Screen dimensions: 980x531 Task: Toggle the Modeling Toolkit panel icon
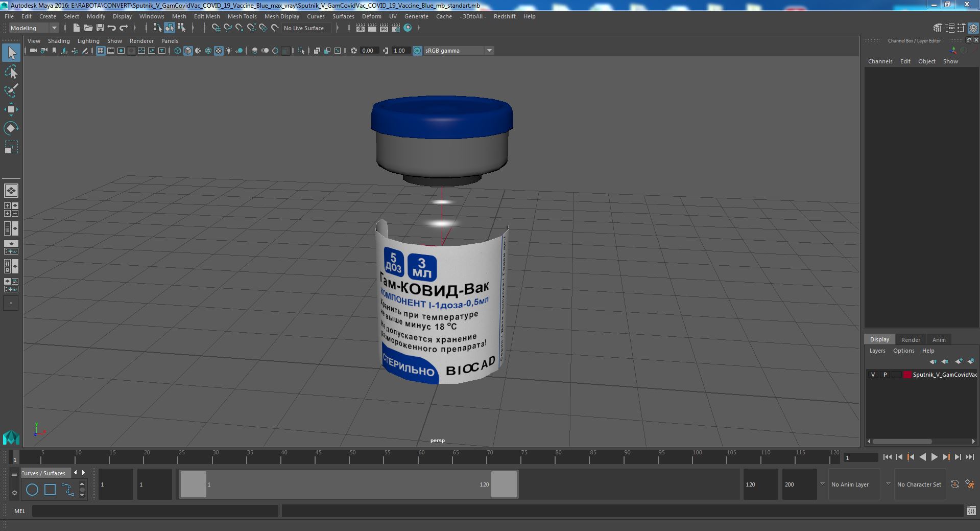(x=937, y=28)
